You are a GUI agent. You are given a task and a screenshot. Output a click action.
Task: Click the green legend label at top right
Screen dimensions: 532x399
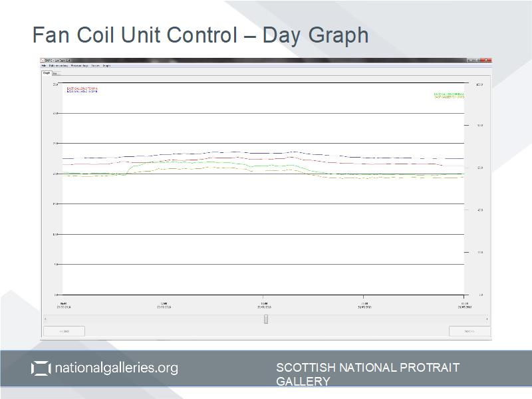click(x=449, y=94)
